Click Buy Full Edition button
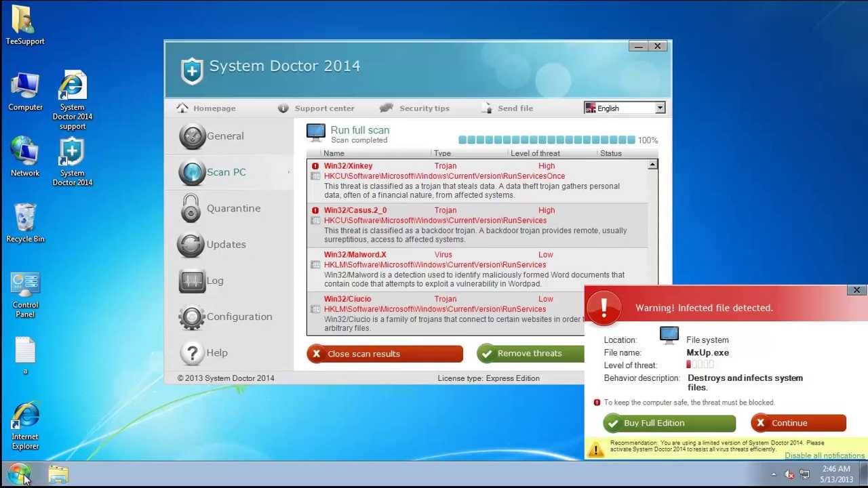The height and width of the screenshot is (488, 868). [669, 423]
